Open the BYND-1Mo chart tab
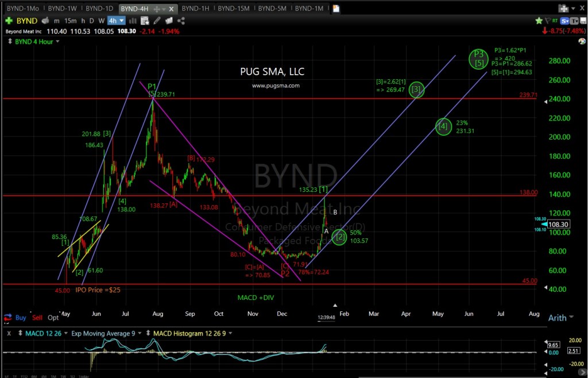The width and height of the screenshot is (588, 378). pyautogui.click(x=22, y=8)
